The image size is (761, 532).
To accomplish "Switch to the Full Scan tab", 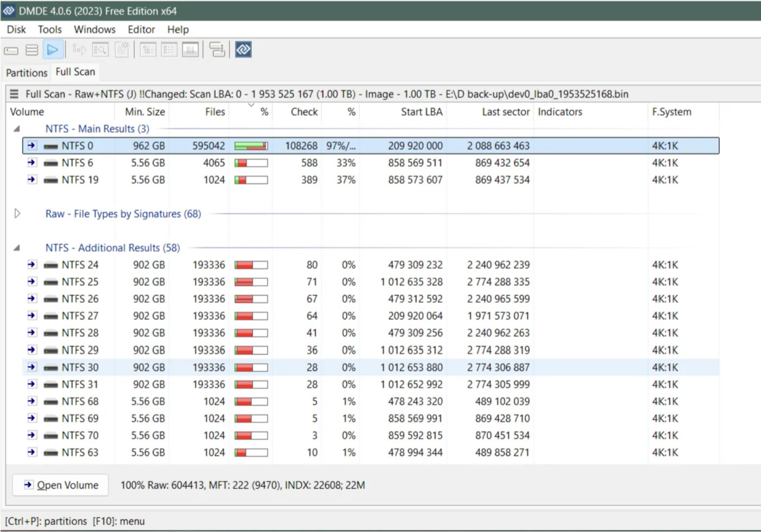I will pos(75,72).
